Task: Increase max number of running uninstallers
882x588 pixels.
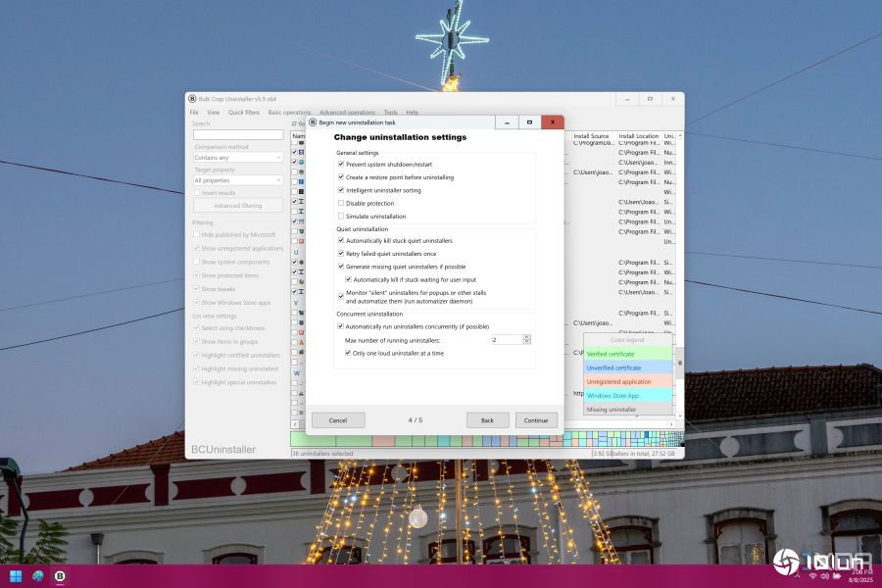Action: (x=527, y=336)
